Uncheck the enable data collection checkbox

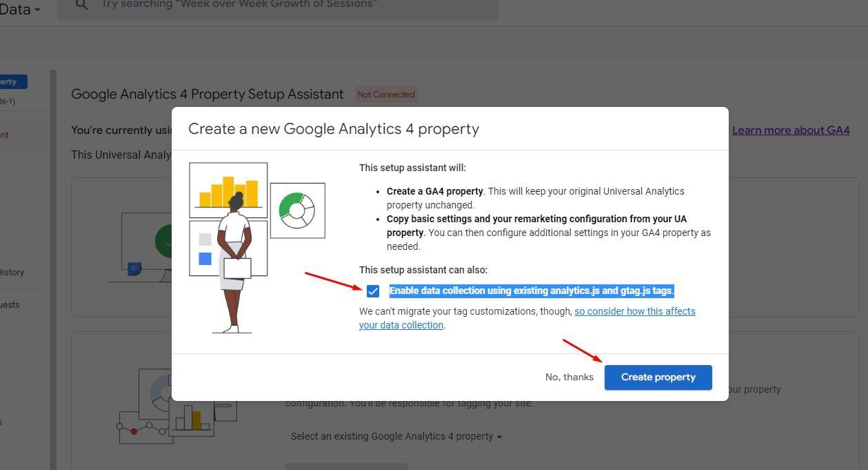click(x=373, y=291)
